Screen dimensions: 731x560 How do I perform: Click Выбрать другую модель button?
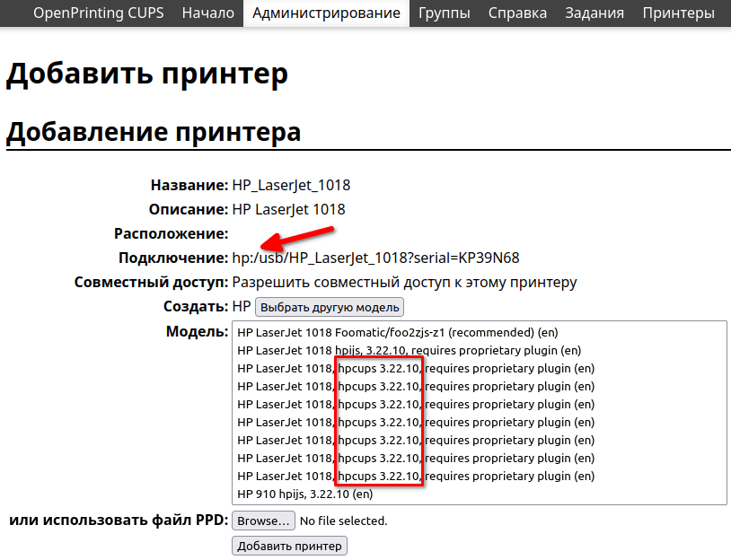pos(330,307)
